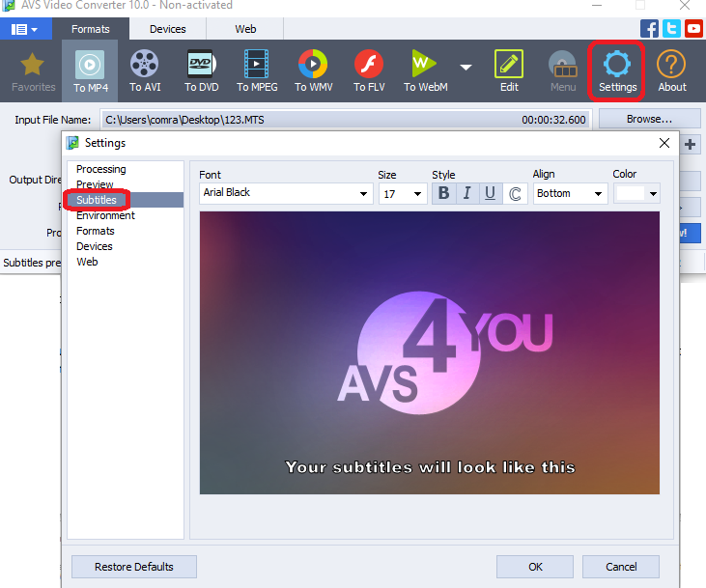Open the Align Bottom dropdown
Screen dimensions: 706x588
click(x=570, y=193)
